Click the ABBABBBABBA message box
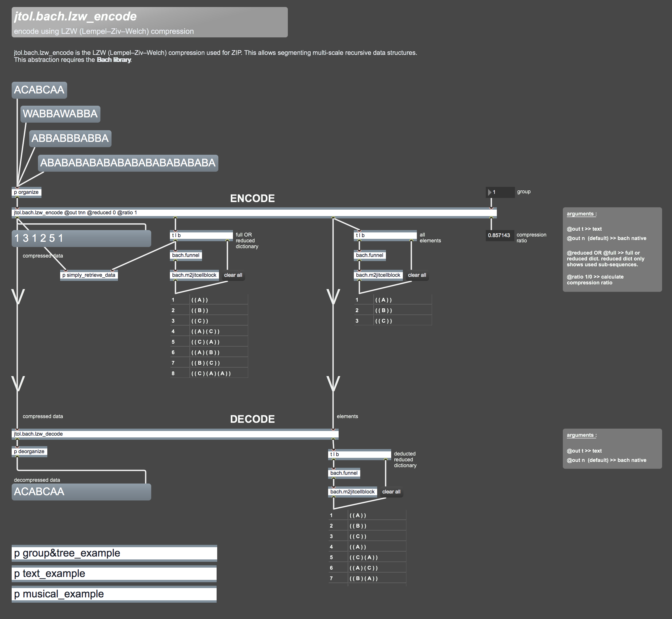672x619 pixels. click(70, 138)
